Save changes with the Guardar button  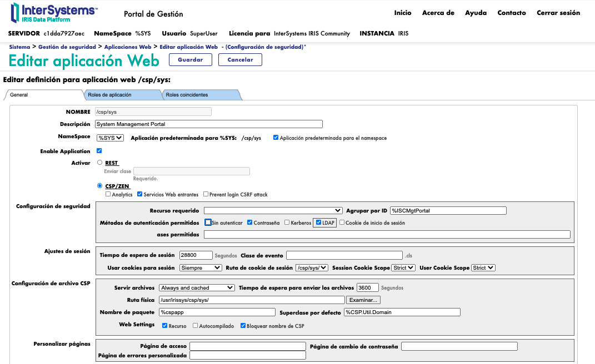pyautogui.click(x=190, y=60)
